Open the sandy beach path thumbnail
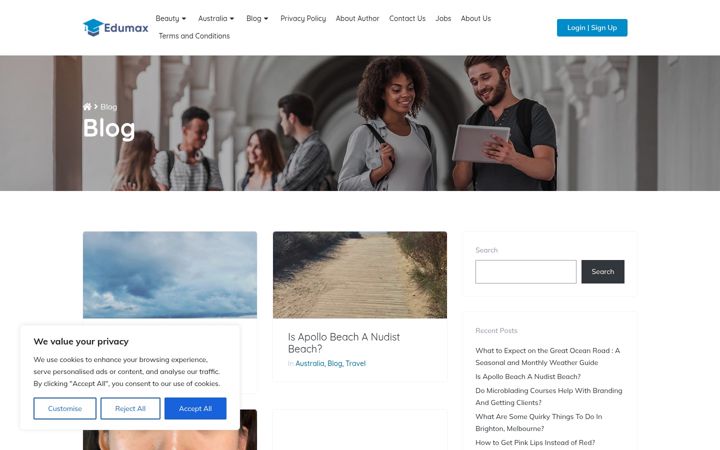This screenshot has height=450, width=720. (360, 275)
